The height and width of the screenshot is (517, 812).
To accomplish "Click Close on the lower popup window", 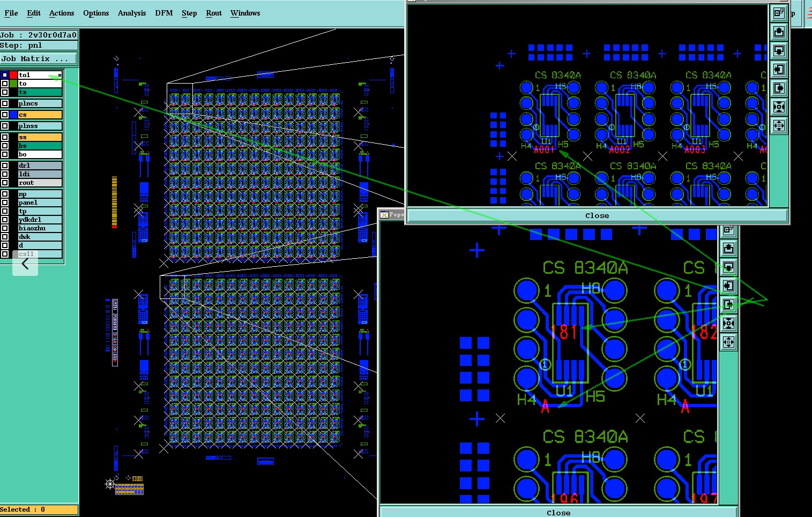I will click(x=558, y=512).
